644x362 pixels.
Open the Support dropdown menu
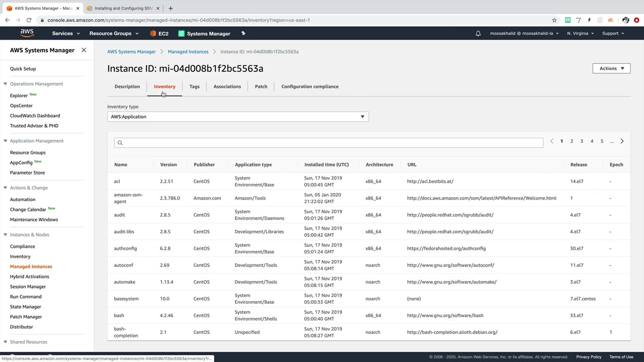[613, 34]
